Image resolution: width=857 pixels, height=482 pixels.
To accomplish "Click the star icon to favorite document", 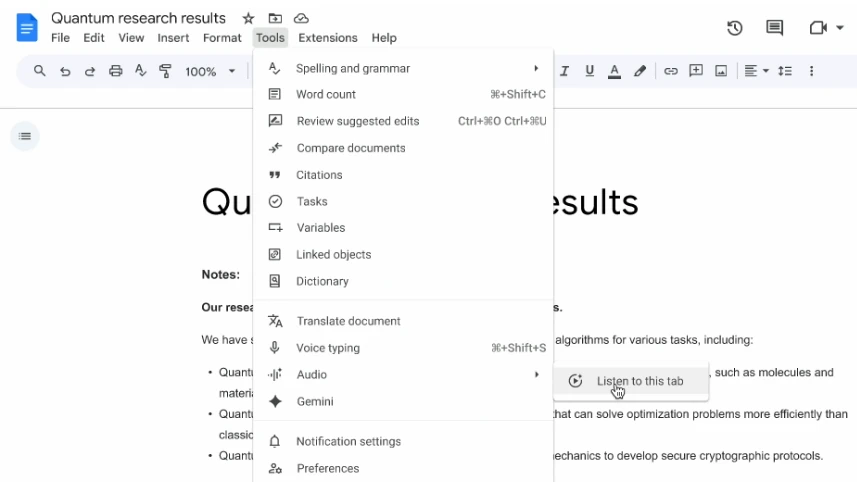I will [248, 18].
